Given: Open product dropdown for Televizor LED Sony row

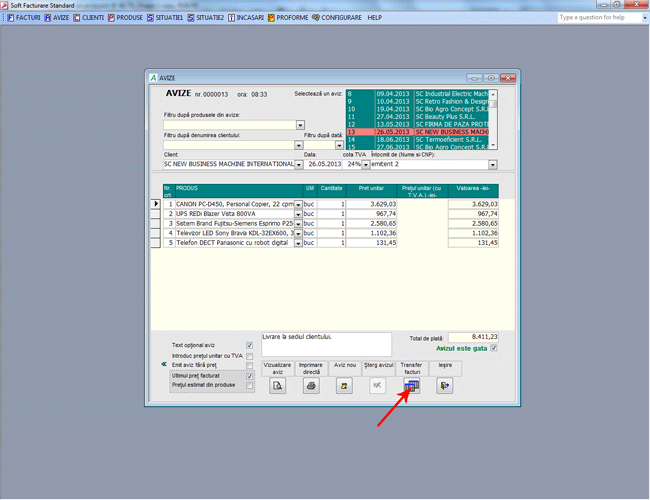Looking at the screenshot, I should (x=298, y=233).
